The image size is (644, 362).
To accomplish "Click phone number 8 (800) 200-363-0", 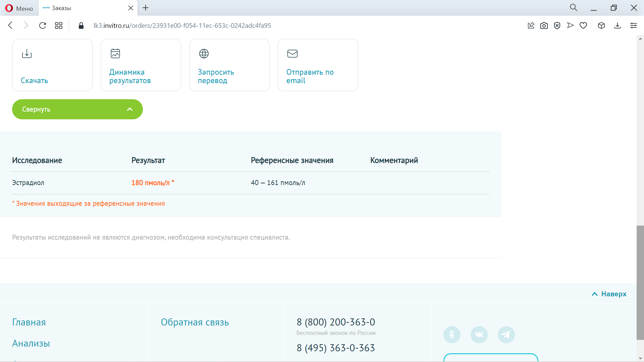I will (x=336, y=322).
